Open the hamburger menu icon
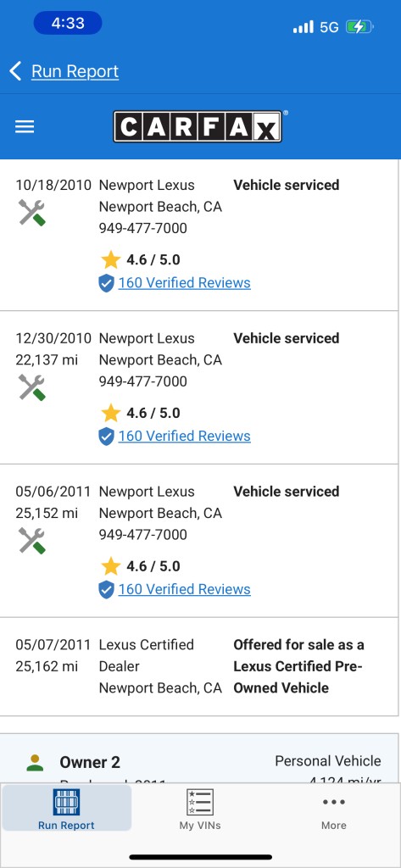The image size is (401, 868). click(25, 127)
